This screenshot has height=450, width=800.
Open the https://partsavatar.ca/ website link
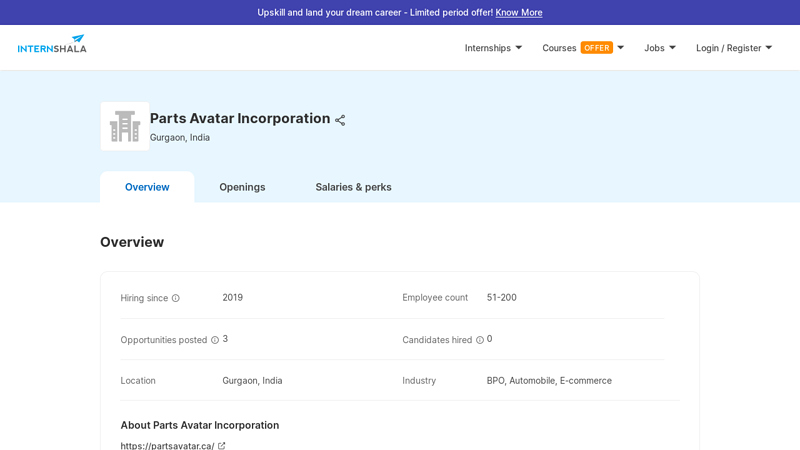pyautogui.click(x=167, y=445)
